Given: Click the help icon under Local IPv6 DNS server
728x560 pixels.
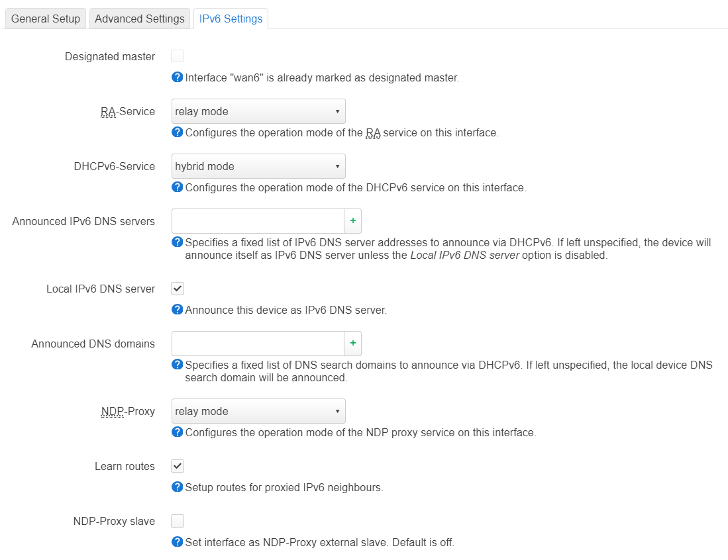Looking at the screenshot, I should tap(177, 310).
